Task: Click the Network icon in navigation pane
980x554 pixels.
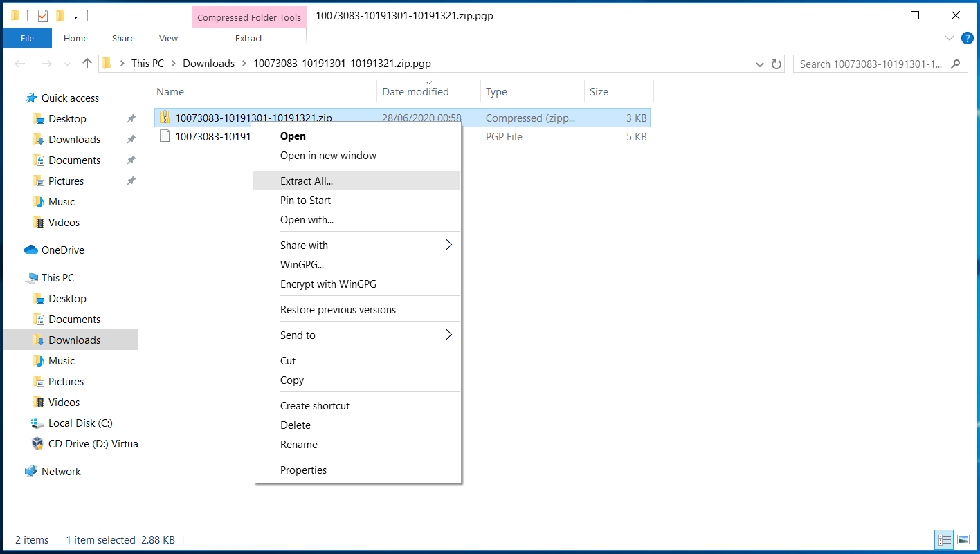Action: [x=31, y=472]
